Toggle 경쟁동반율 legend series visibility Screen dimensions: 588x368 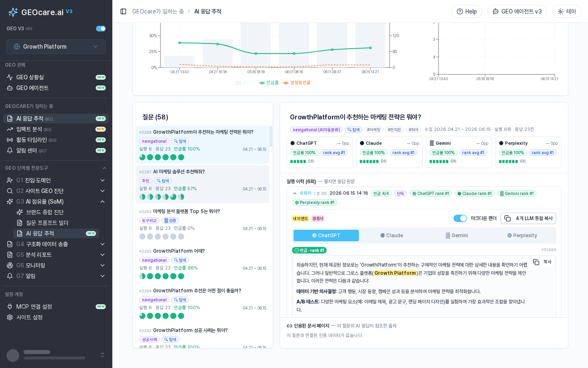[297, 83]
